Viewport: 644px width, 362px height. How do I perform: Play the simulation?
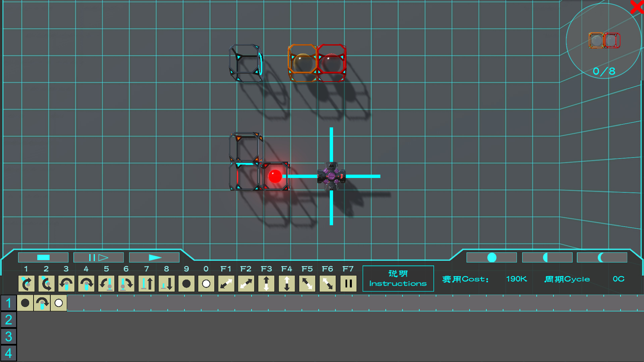[154, 257]
